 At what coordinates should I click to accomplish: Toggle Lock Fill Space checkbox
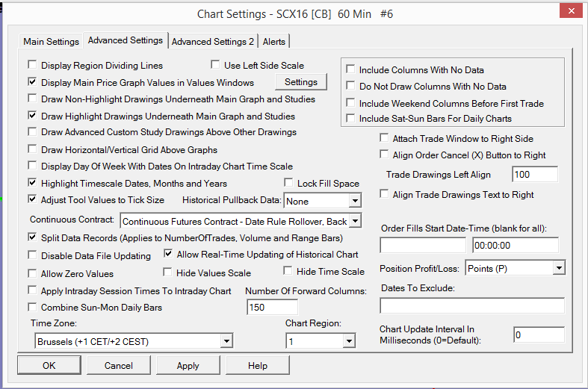click(288, 182)
